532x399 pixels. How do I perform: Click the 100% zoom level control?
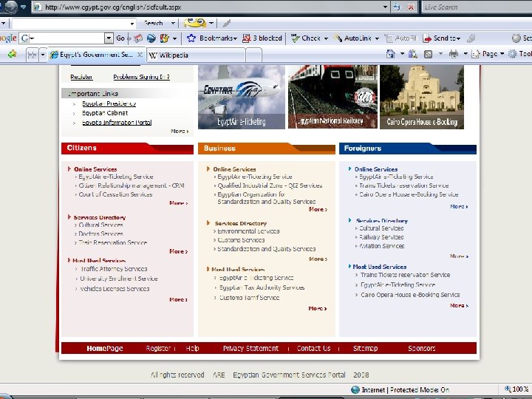pyautogui.click(x=516, y=389)
